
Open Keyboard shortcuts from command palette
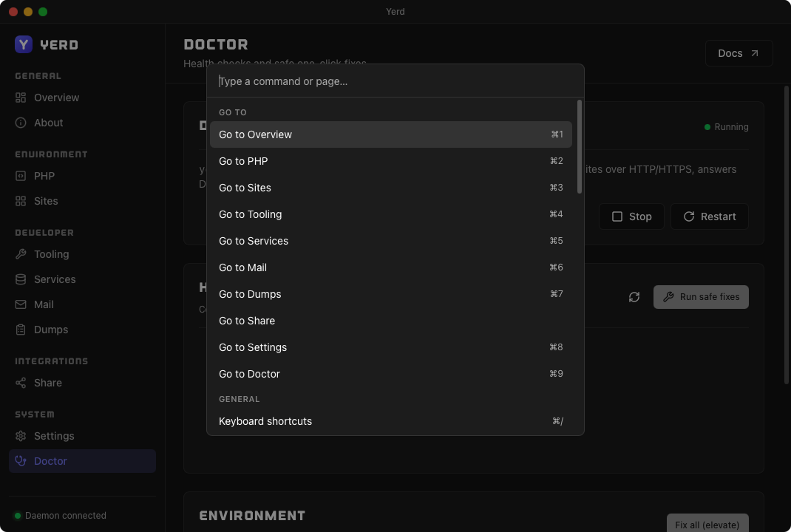coord(391,422)
